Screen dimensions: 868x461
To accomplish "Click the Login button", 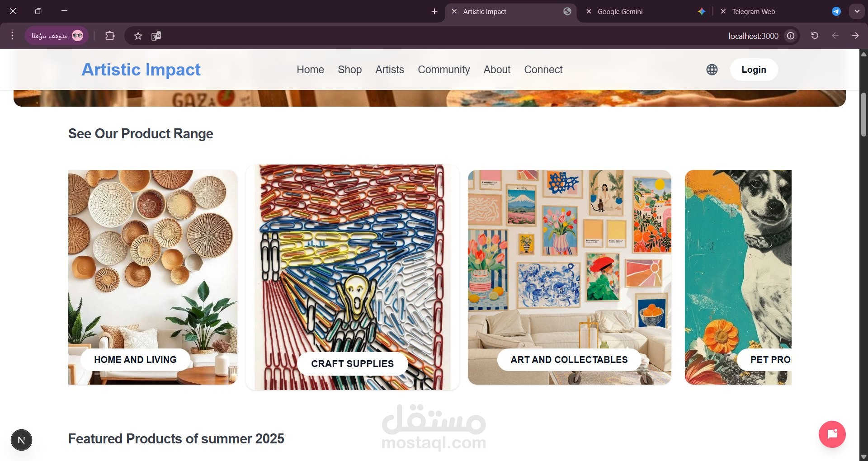I will (x=754, y=70).
